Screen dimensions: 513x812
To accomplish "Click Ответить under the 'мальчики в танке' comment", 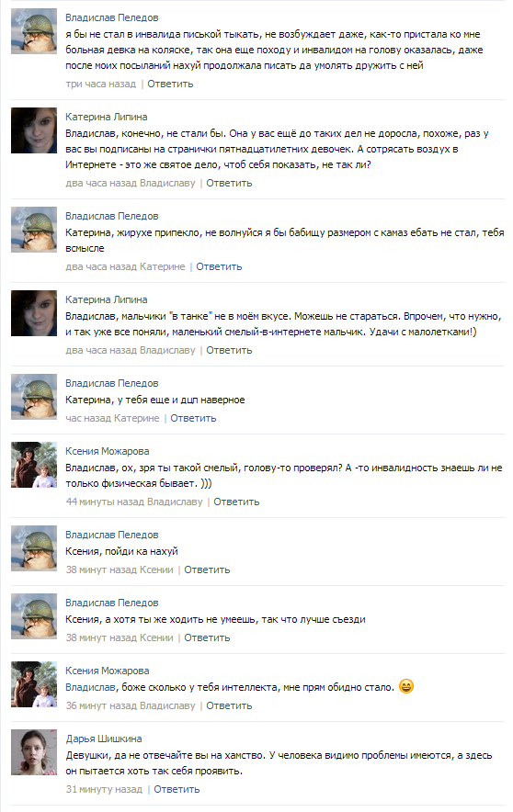I will click(x=229, y=350).
